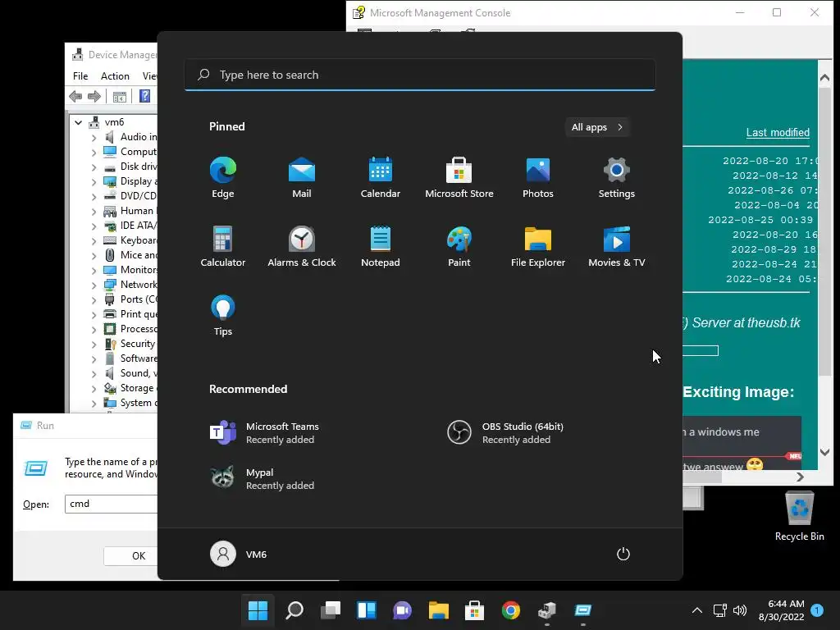Click Forward arrow in Device Manager toolbar

[94, 97]
